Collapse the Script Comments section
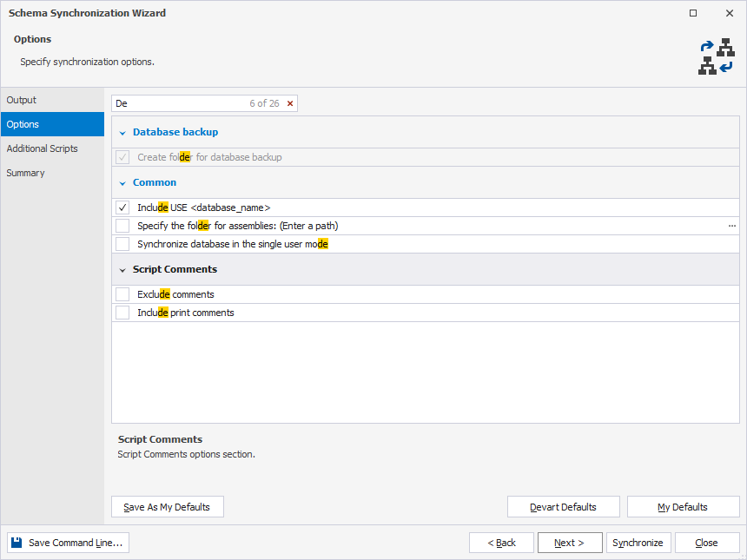Image resolution: width=747 pixels, height=560 pixels. click(122, 269)
